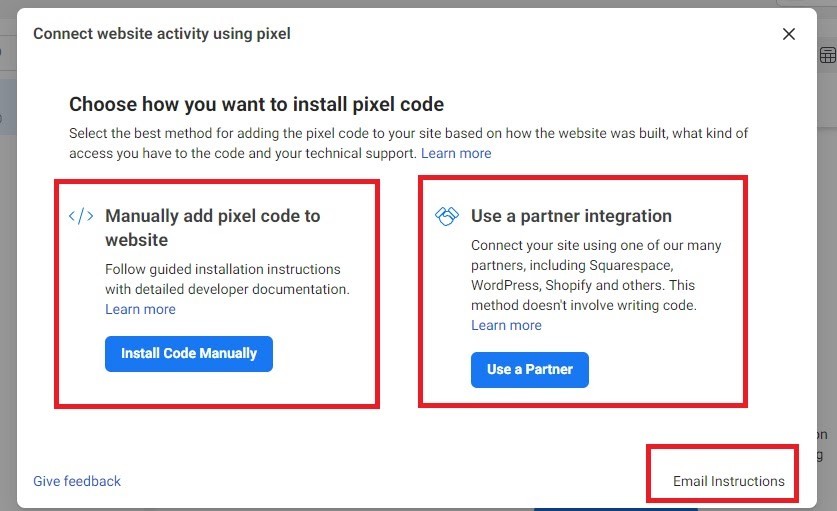Open Learn more under manual installation description
837x511 pixels.
[140, 309]
